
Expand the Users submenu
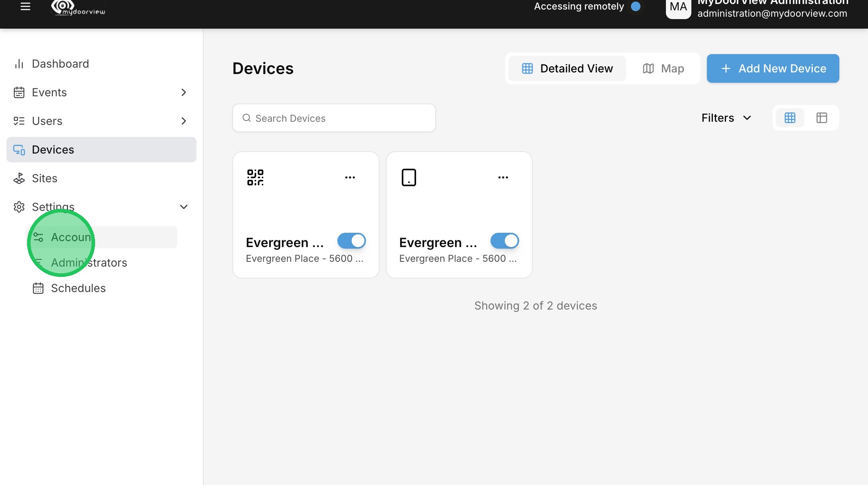[x=183, y=121]
